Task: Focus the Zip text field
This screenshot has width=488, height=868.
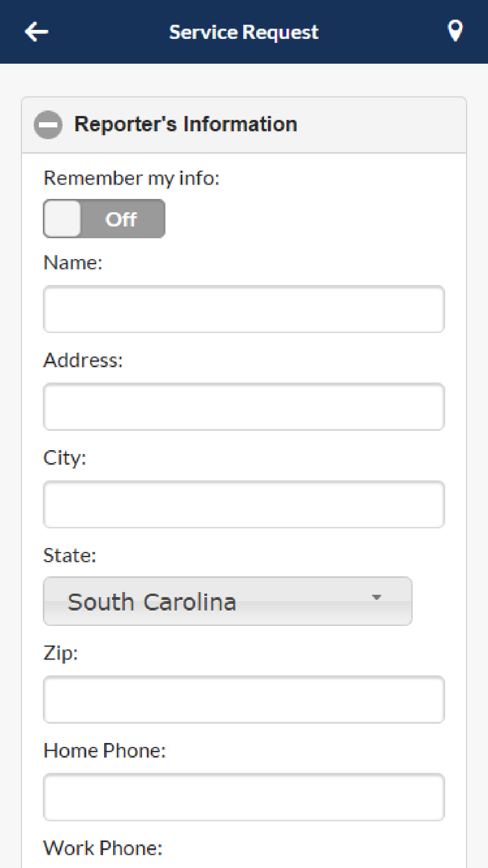Action: tap(244, 699)
